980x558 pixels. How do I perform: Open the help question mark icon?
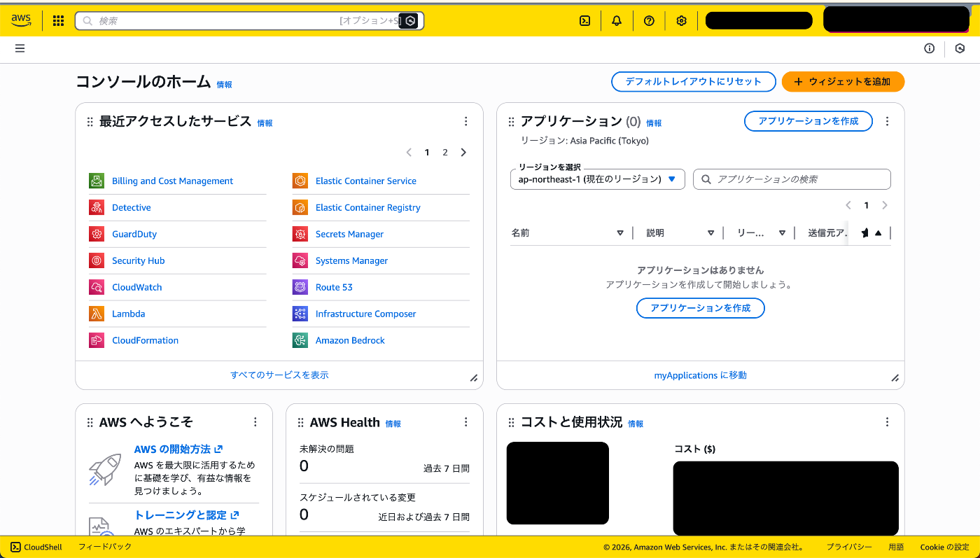(x=648, y=20)
